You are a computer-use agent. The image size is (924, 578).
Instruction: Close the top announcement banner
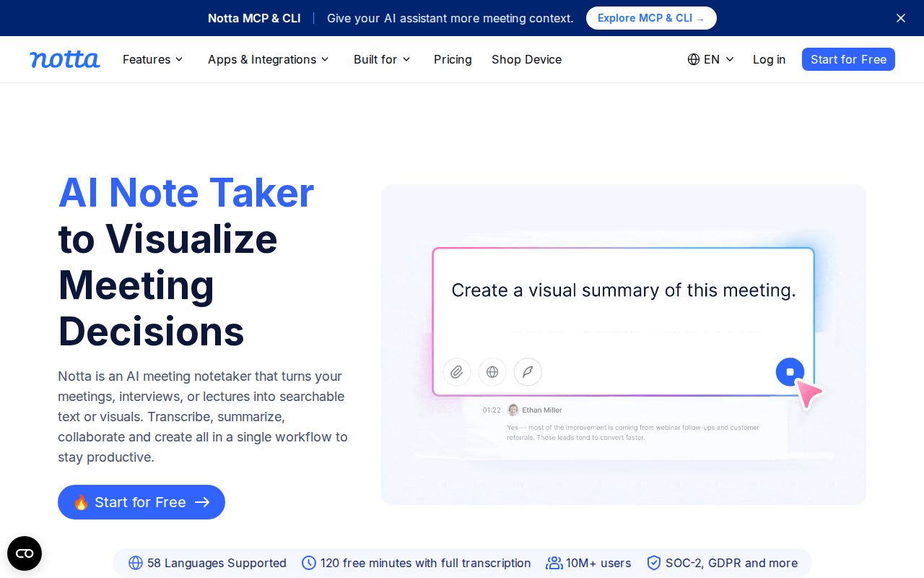coord(901,18)
